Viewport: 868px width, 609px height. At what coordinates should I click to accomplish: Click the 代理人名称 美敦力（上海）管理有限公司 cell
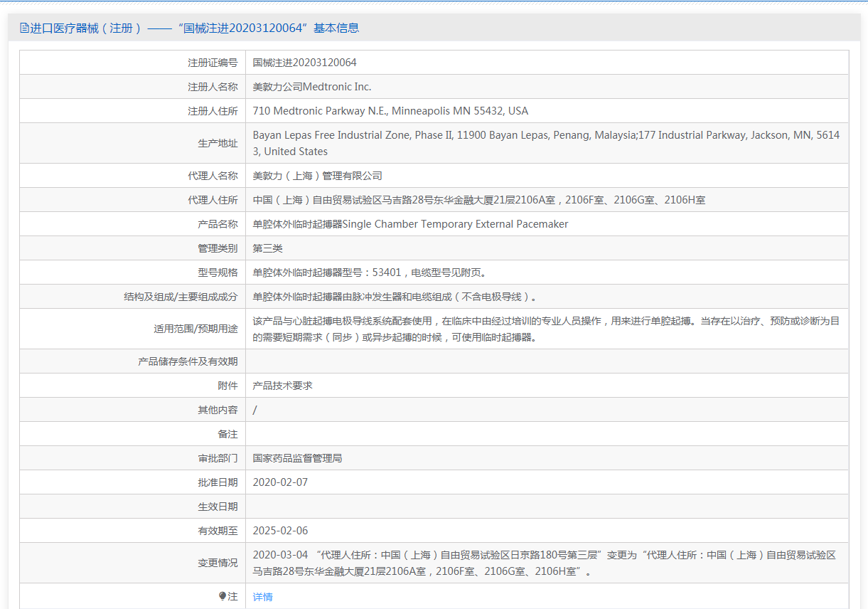[x=547, y=176]
